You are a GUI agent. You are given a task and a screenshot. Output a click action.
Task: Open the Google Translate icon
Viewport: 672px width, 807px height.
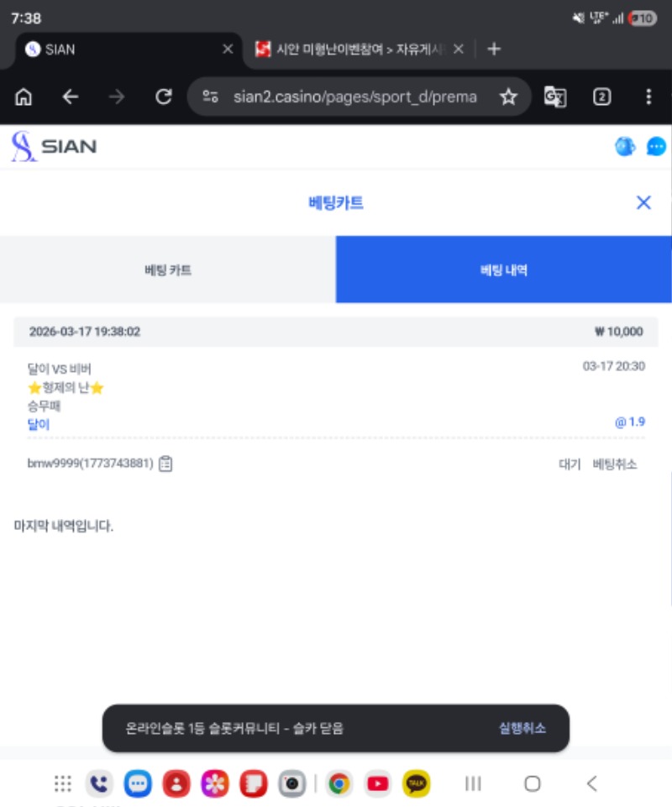(x=554, y=97)
